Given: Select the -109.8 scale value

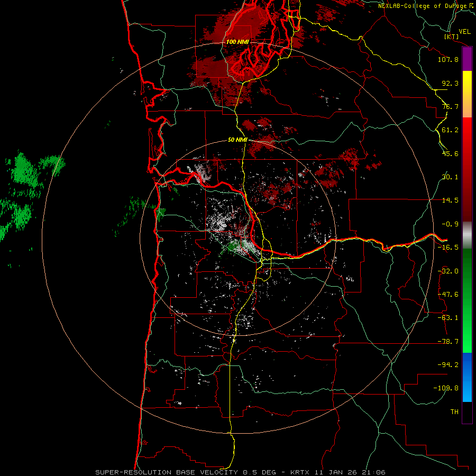Looking at the screenshot, I should coord(446,388).
